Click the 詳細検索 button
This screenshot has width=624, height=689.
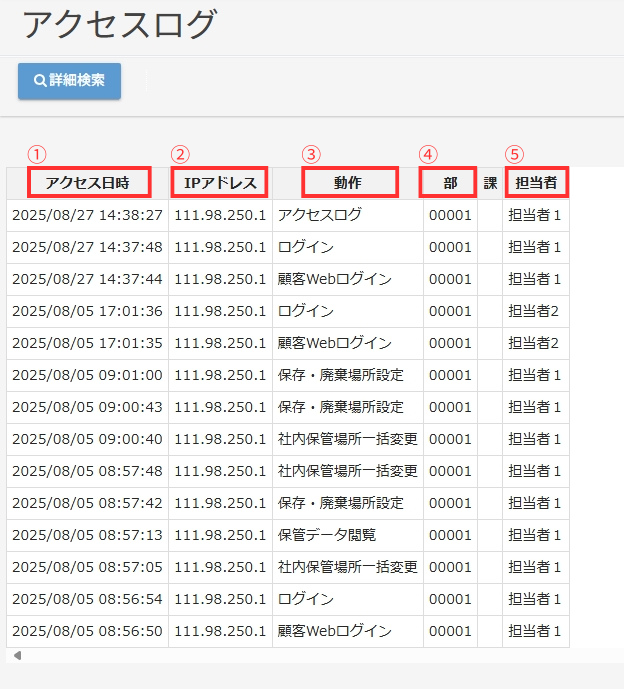coord(69,81)
